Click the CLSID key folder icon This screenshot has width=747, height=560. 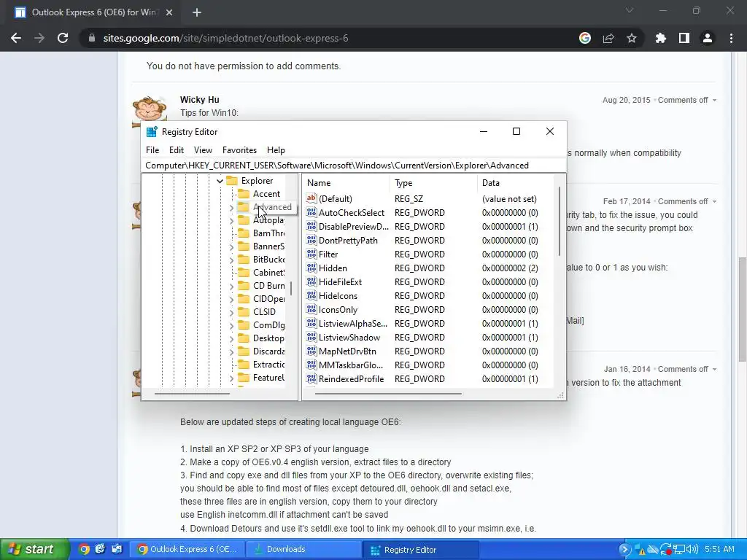244,311
